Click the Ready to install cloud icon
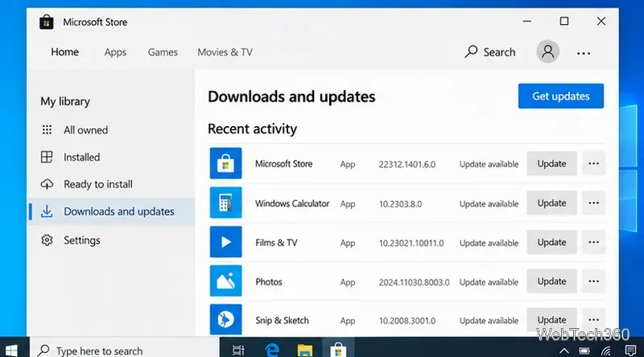The width and height of the screenshot is (644, 357). pos(47,184)
